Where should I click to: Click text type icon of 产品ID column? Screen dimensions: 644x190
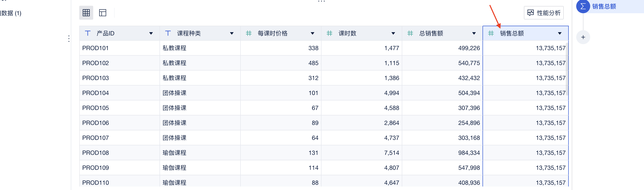point(87,33)
